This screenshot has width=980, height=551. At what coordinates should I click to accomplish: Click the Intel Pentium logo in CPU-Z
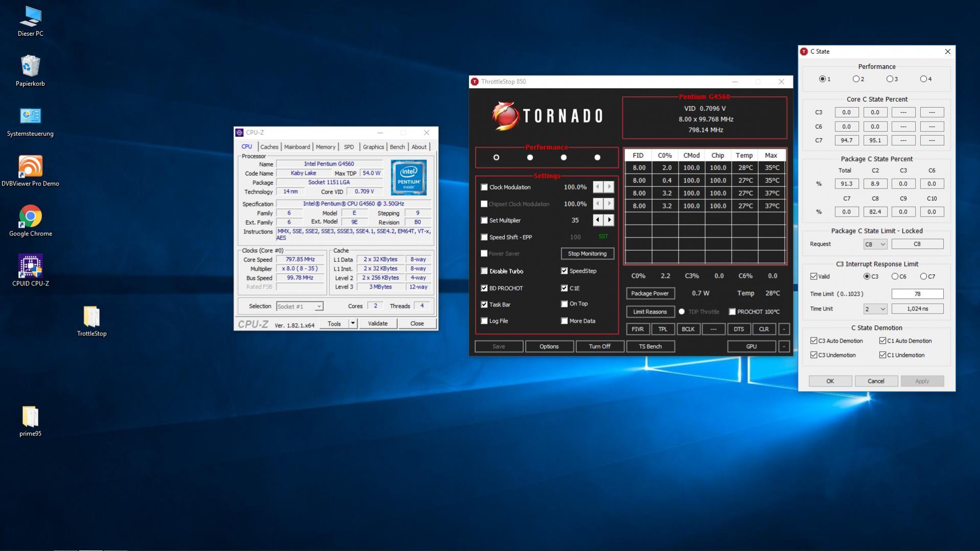pyautogui.click(x=408, y=177)
